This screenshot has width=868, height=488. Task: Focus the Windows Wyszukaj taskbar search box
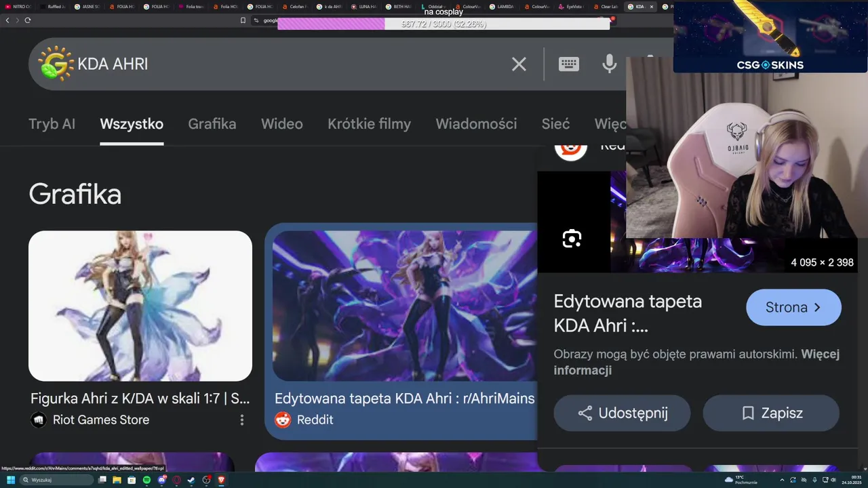tap(56, 480)
